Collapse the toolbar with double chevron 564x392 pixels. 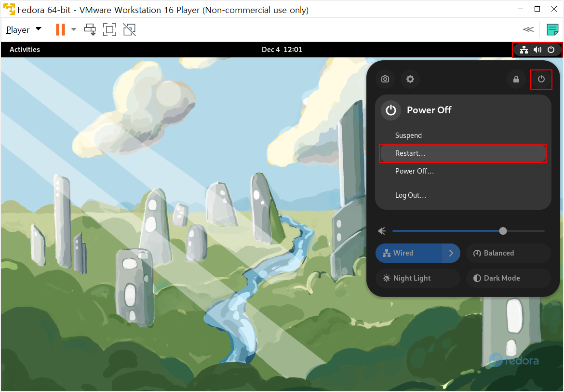click(528, 29)
